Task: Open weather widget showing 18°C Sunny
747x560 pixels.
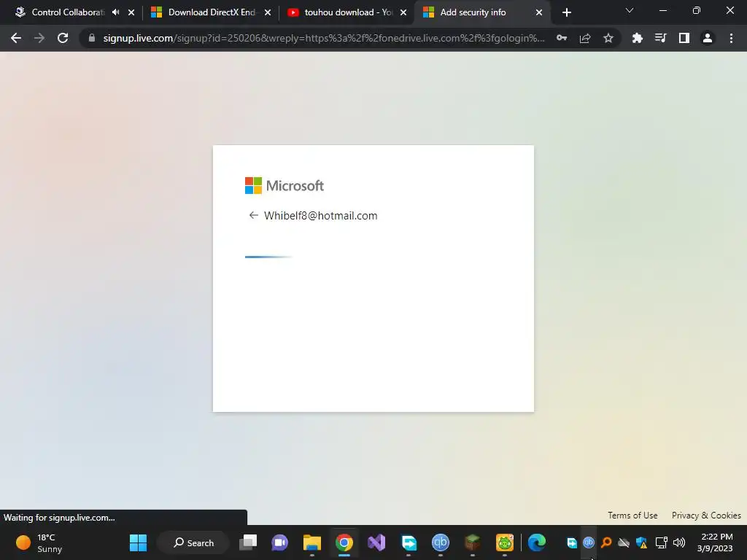Action: pos(39,542)
